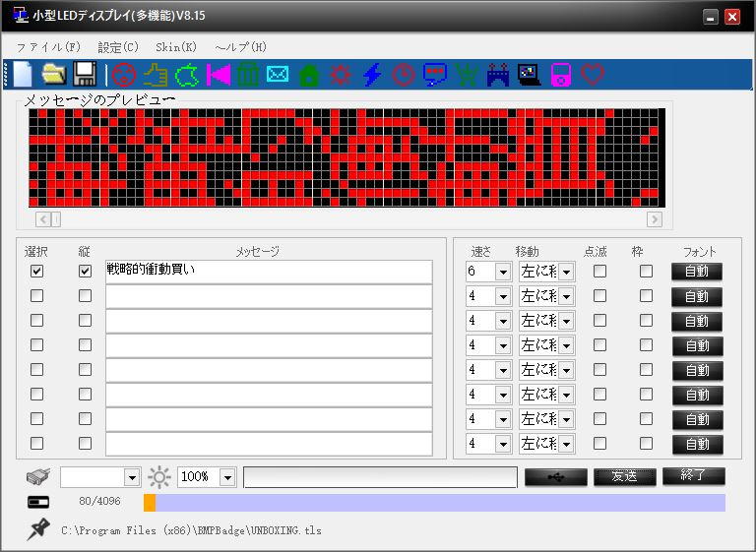Insert the green trash bin symbol

tap(248, 75)
